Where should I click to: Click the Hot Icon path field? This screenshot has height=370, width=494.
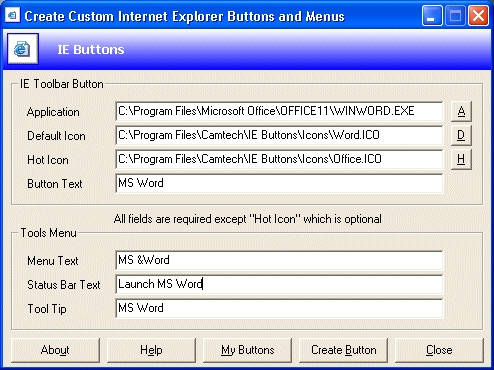pos(279,159)
